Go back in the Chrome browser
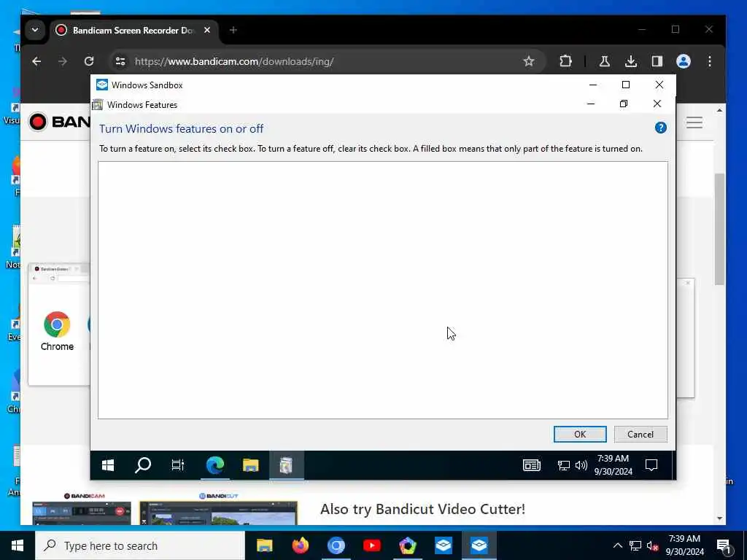The width and height of the screenshot is (747, 560). (36, 61)
